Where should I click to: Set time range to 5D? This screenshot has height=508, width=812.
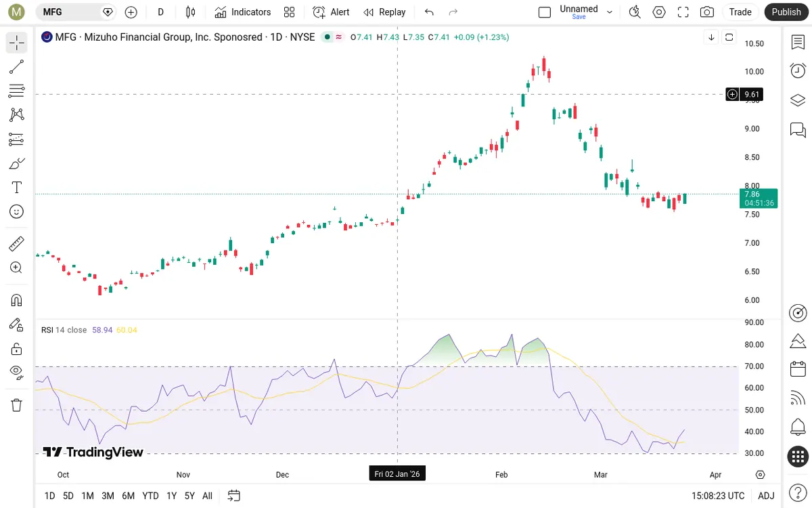coord(68,496)
